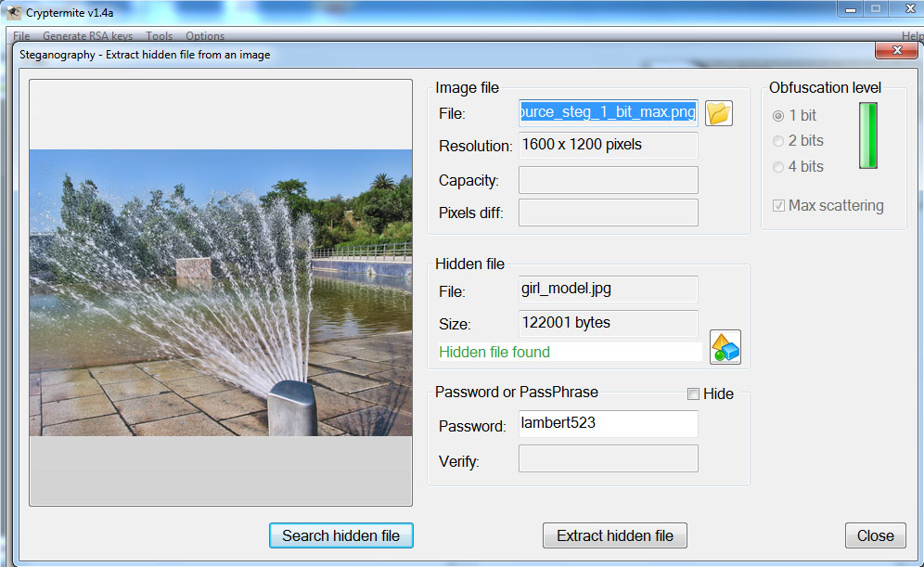Click the 'Password or PassPhrase' group label
924x567 pixels.
pyautogui.click(x=516, y=392)
